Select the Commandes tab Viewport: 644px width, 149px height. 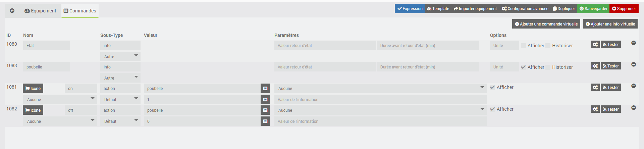click(x=80, y=11)
